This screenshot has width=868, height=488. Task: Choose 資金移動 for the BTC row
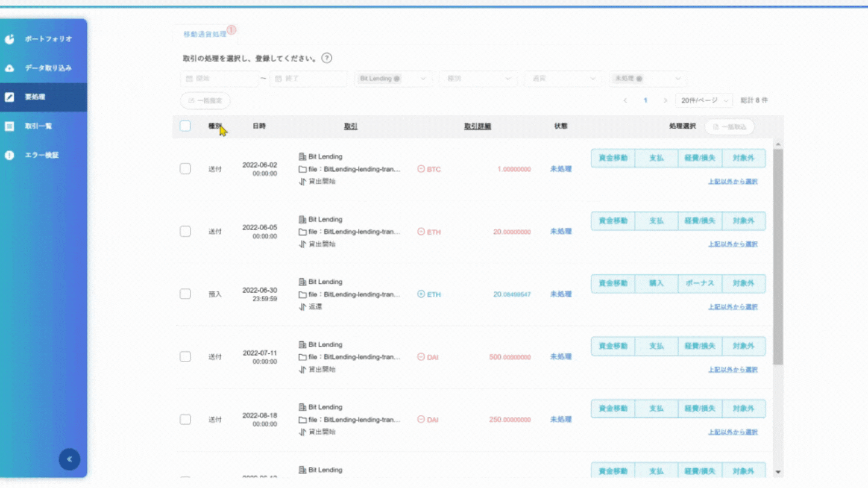(x=613, y=158)
